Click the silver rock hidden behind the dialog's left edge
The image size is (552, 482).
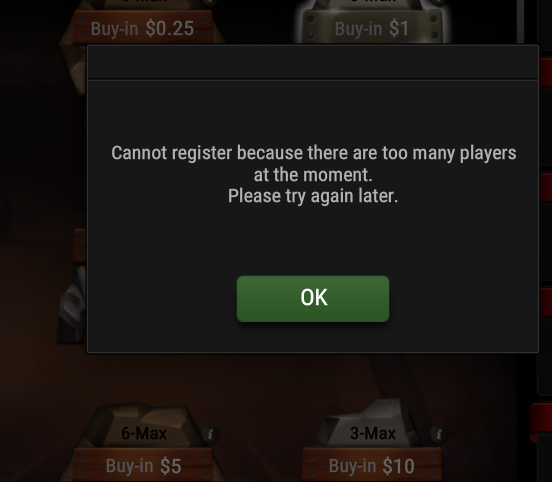[x=72, y=303]
